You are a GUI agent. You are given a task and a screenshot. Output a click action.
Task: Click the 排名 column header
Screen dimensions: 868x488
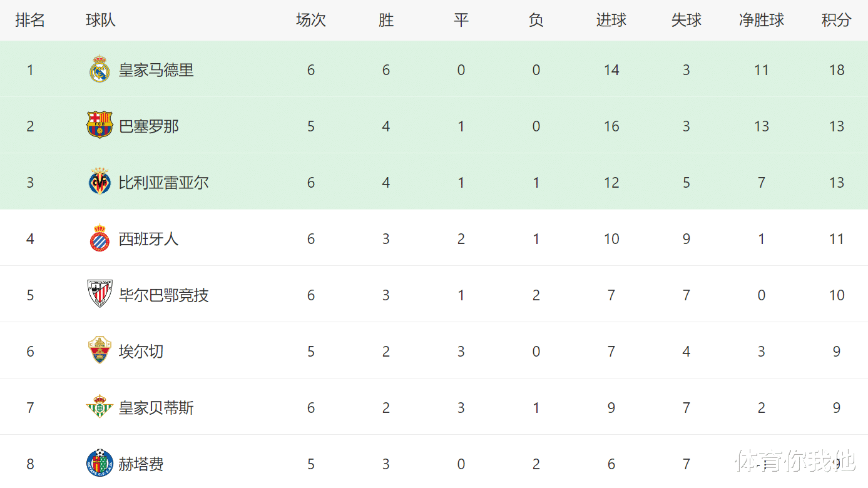tap(30, 20)
